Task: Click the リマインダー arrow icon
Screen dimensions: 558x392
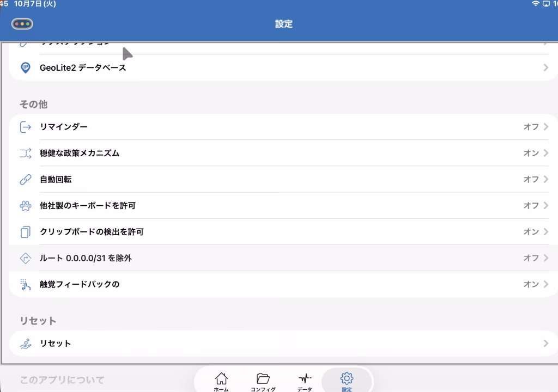Action: [x=25, y=127]
